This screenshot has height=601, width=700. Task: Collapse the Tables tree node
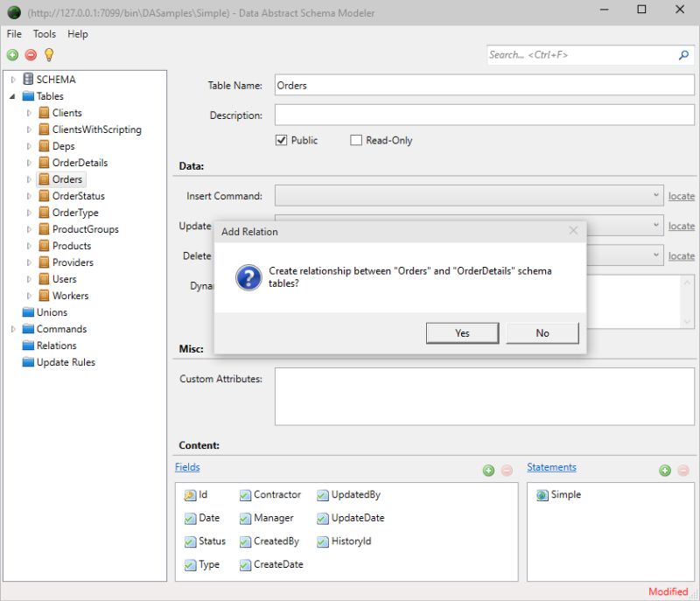tap(12, 96)
